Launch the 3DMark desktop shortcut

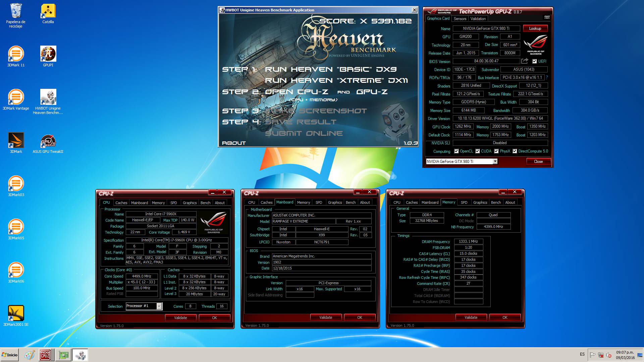tap(16, 143)
